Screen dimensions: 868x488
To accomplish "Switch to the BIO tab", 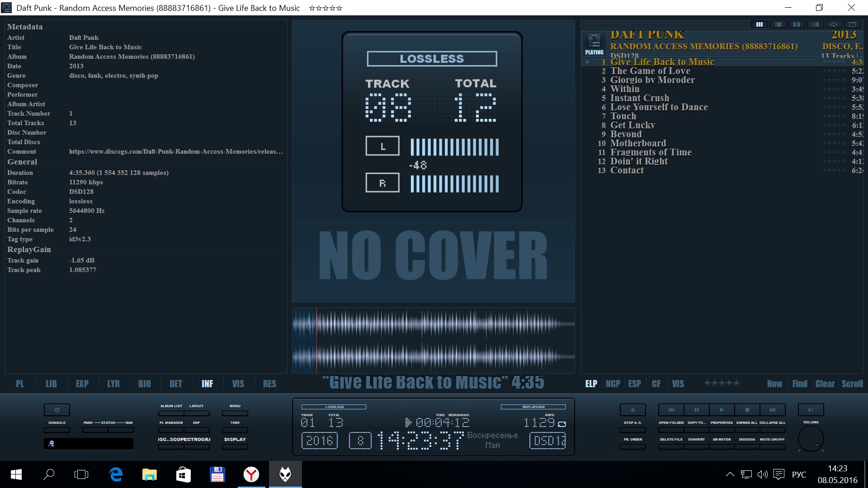I will pos(145,384).
